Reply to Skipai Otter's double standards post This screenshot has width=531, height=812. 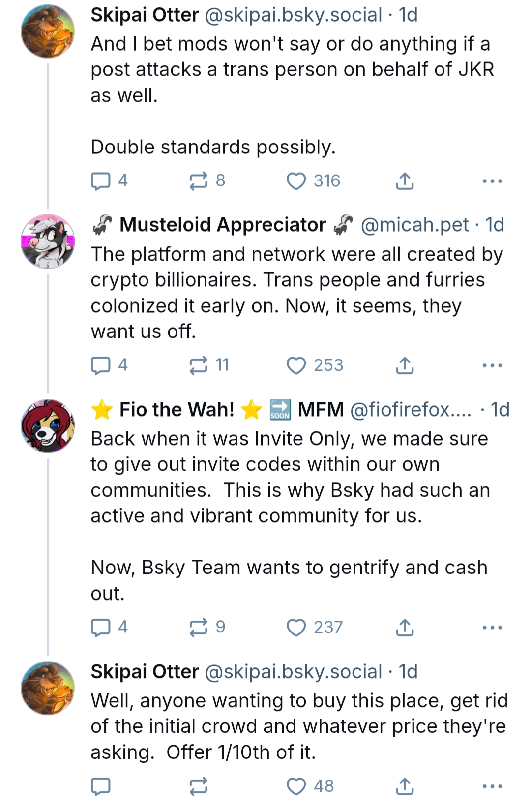click(x=101, y=181)
